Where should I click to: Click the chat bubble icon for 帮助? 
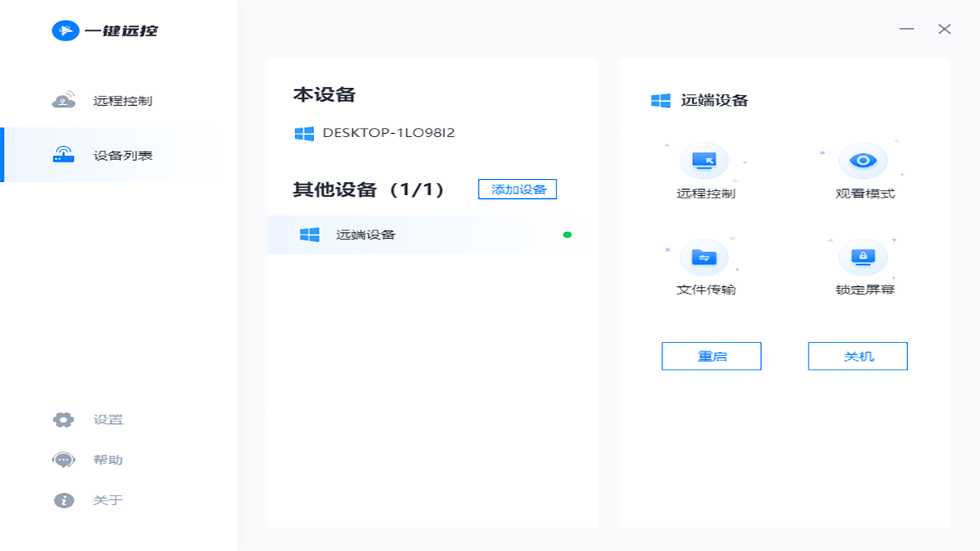click(64, 460)
